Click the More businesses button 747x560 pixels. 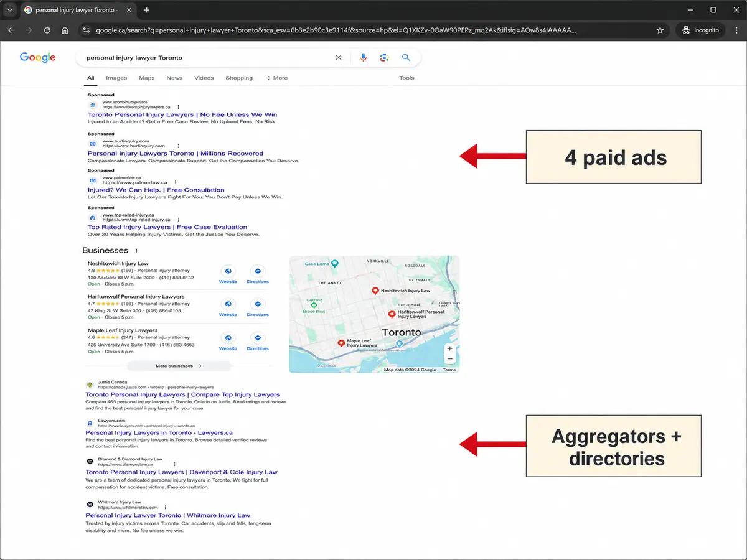[x=179, y=366]
